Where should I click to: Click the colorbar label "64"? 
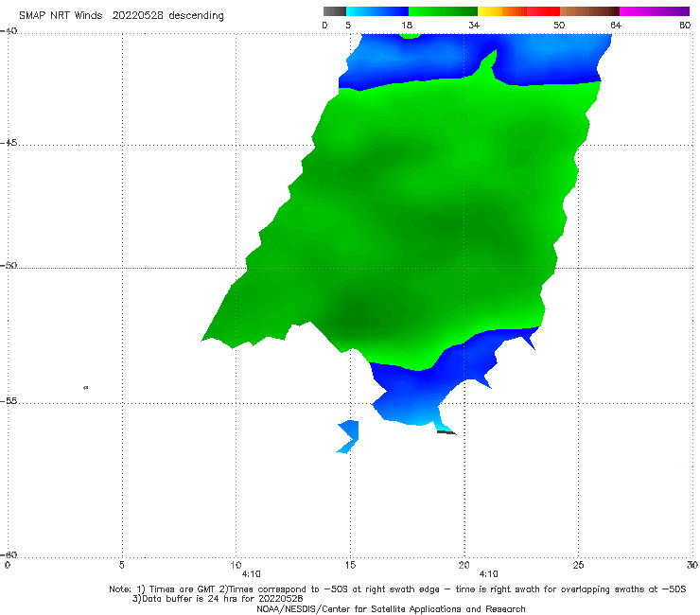(x=616, y=26)
